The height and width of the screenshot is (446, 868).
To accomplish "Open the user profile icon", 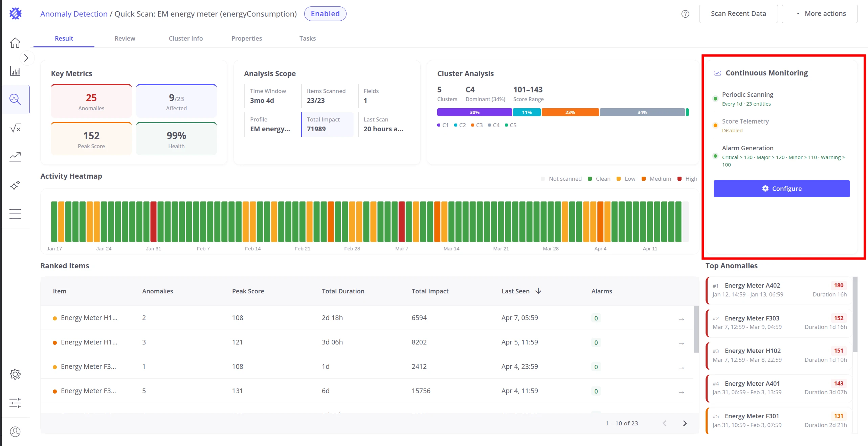I will 15,432.
